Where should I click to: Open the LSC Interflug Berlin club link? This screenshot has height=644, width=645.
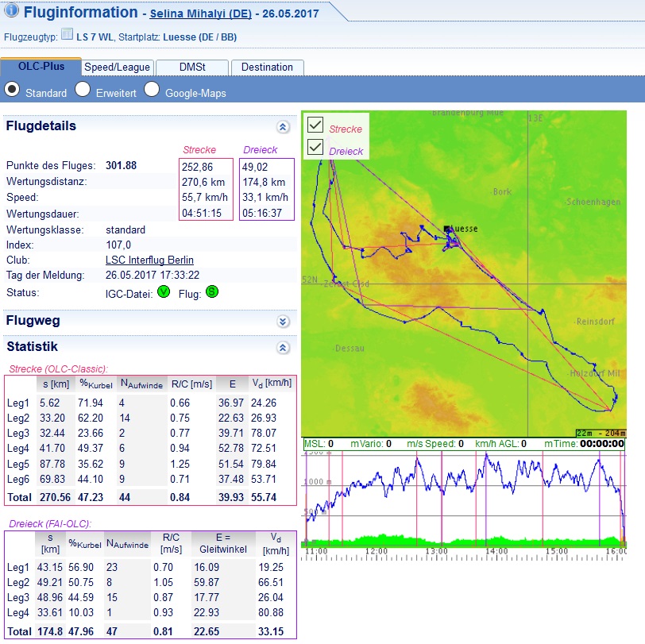149,260
